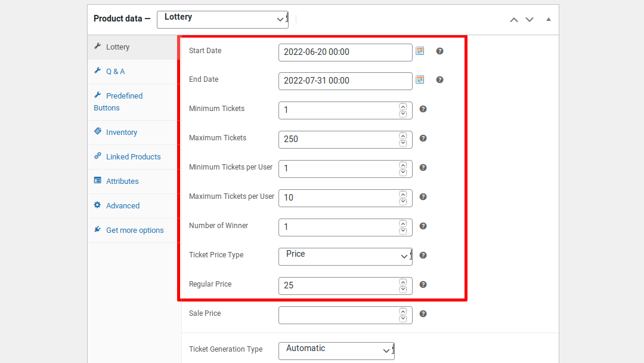Show help tooltip for Minimum Tickets
The height and width of the screenshot is (363, 644).
click(x=423, y=109)
